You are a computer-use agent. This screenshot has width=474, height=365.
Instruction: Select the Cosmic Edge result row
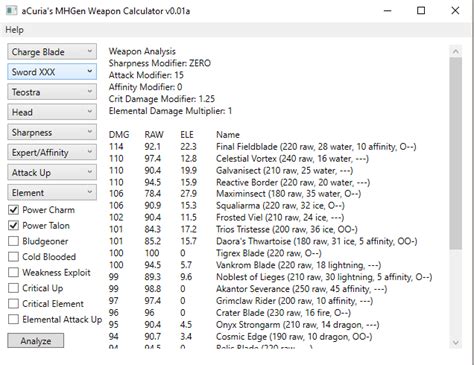click(x=240, y=337)
